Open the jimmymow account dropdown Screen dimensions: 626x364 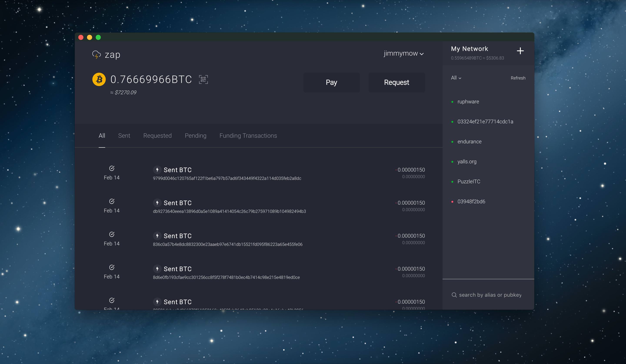[x=403, y=53]
